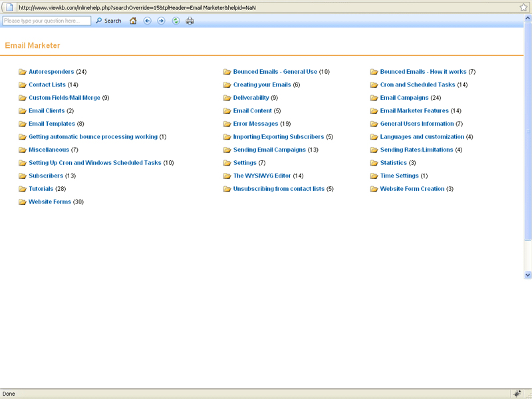Click the Email Clients folder icon

click(x=23, y=110)
